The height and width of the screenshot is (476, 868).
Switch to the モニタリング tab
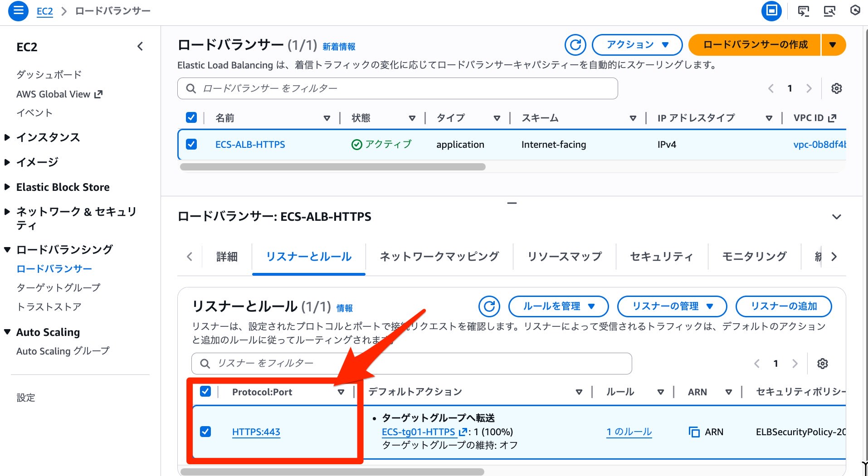pos(755,257)
